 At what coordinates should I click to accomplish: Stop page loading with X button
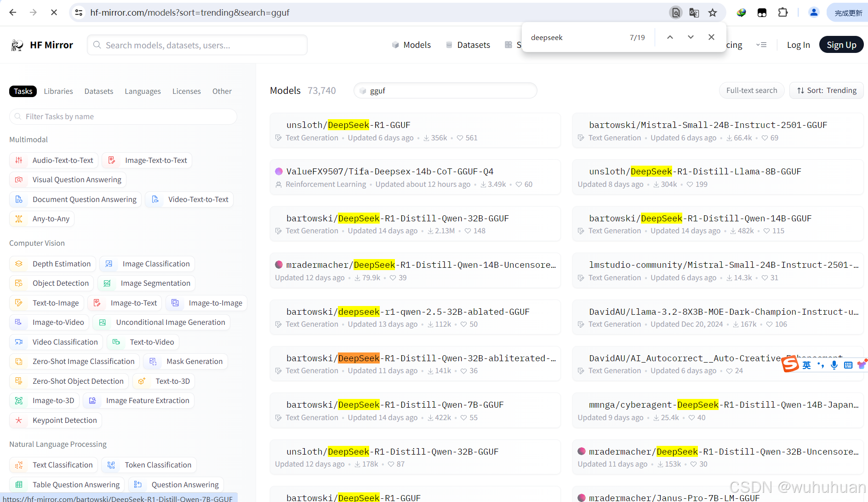click(x=54, y=12)
